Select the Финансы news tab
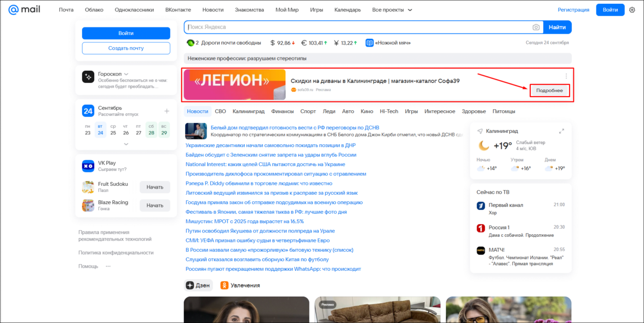The image size is (644, 323). pos(282,111)
